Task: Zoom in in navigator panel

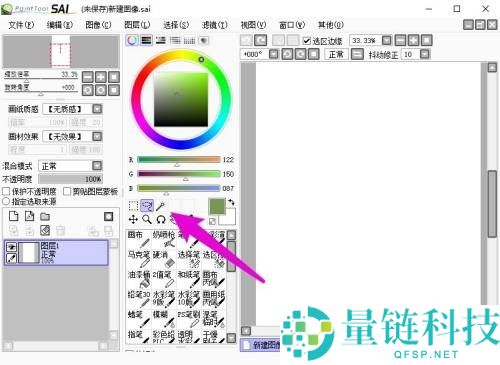Action: pos(101,77)
